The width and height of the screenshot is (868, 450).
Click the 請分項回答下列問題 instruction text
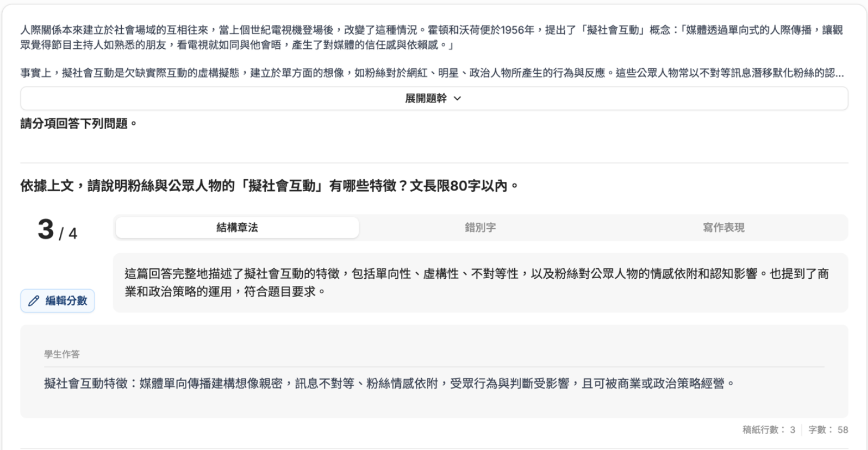(x=79, y=122)
